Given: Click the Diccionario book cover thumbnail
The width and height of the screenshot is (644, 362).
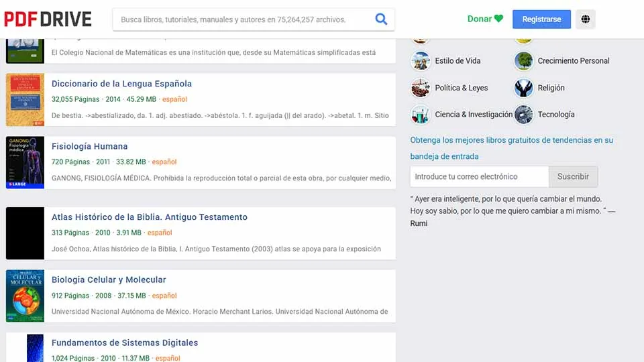Looking at the screenshot, I should point(25,99).
